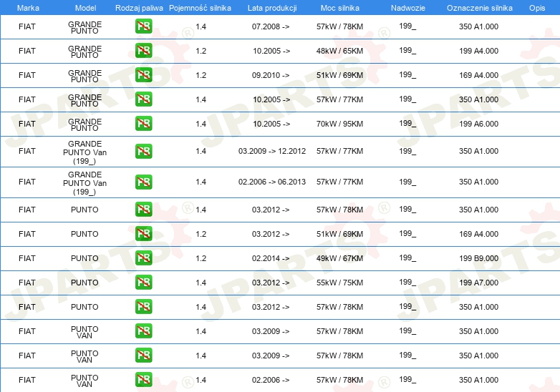Click the fuel icon for the 55kW / 75KM row
The image size is (560, 392).
143,282
